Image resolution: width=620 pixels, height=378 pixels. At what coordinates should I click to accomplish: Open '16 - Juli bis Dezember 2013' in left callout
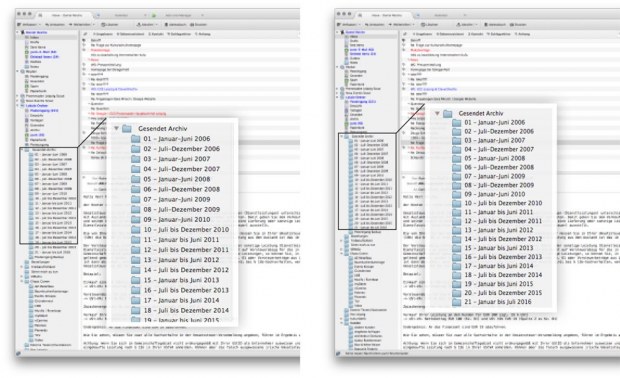click(186, 290)
